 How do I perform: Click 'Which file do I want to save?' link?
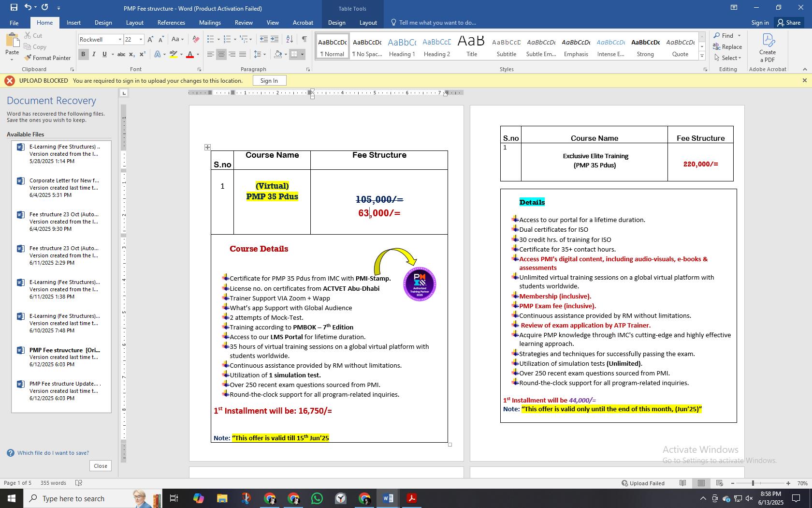53,453
